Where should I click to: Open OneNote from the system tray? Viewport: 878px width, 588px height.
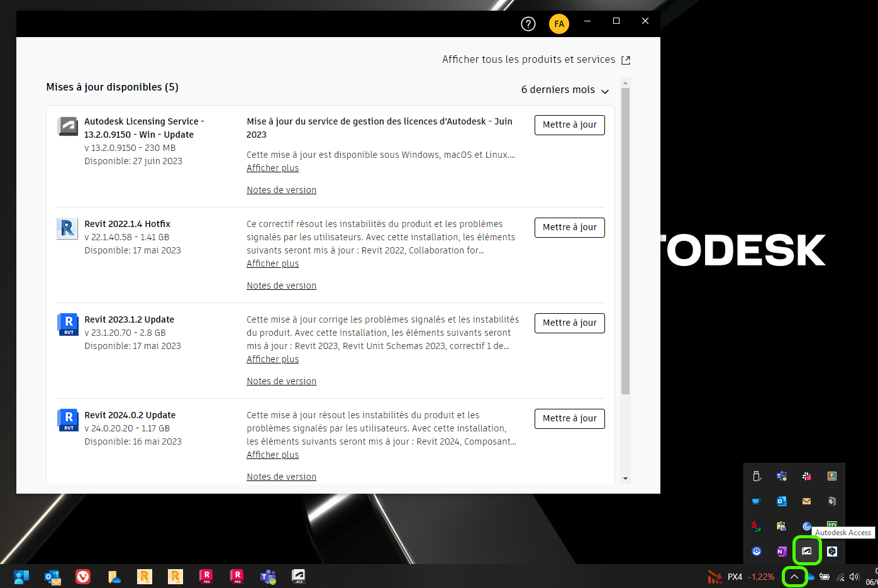[x=782, y=551]
